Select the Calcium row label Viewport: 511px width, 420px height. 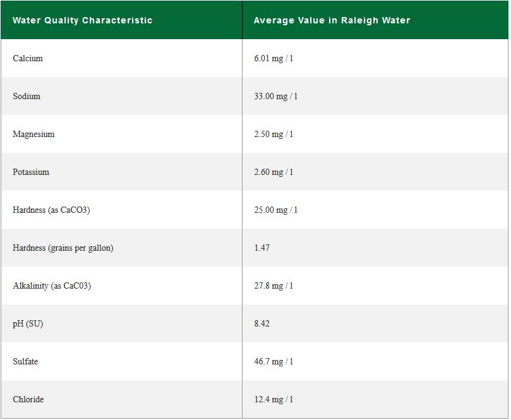pos(28,58)
